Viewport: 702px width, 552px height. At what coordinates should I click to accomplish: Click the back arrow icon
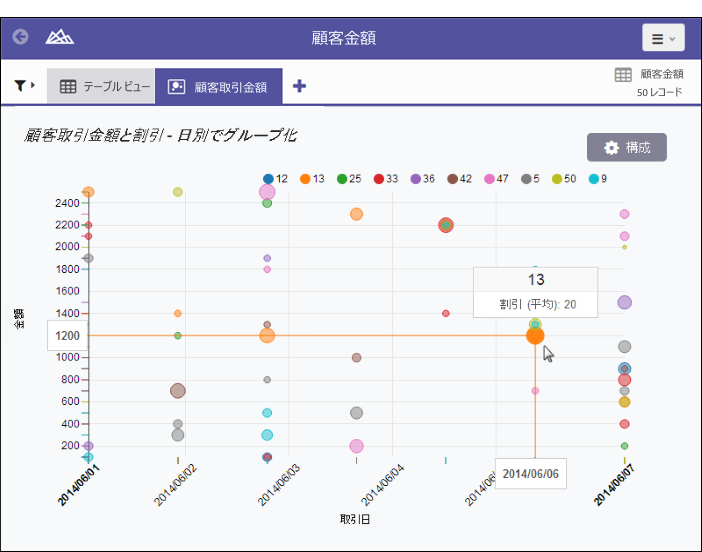pyautogui.click(x=20, y=38)
